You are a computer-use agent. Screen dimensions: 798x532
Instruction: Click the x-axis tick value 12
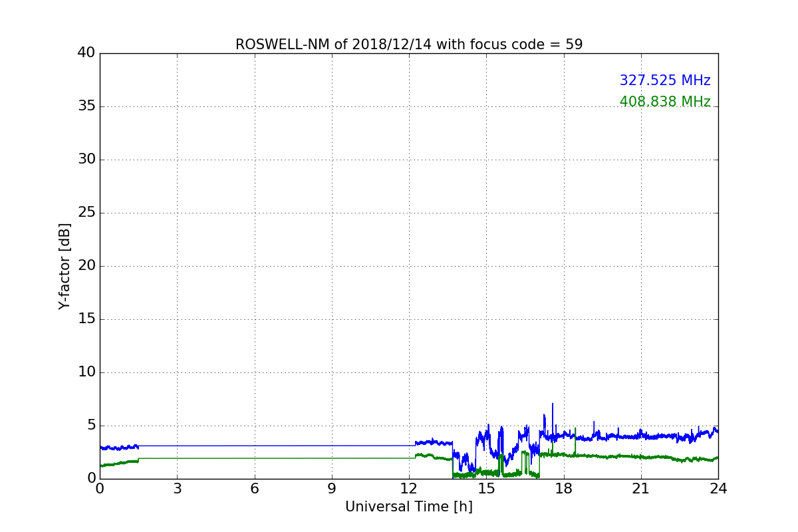tap(409, 489)
